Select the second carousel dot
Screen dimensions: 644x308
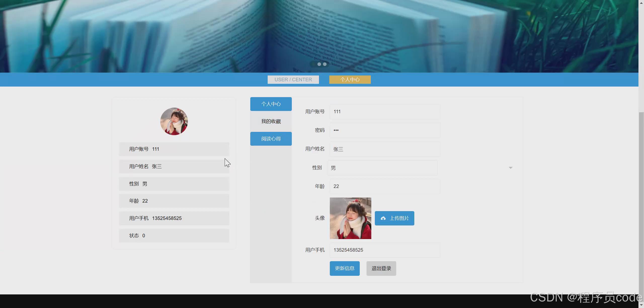(x=319, y=64)
